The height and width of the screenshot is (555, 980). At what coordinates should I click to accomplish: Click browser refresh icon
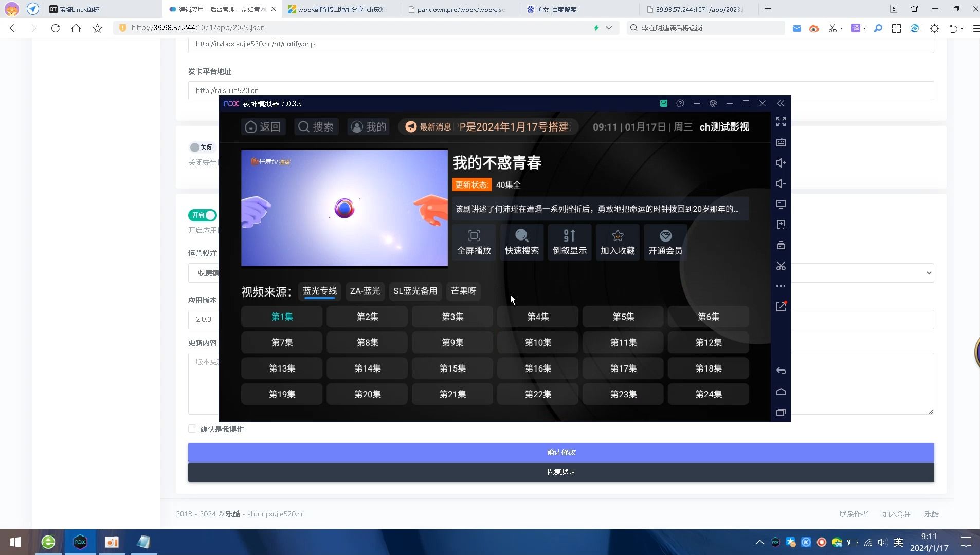pyautogui.click(x=55, y=28)
